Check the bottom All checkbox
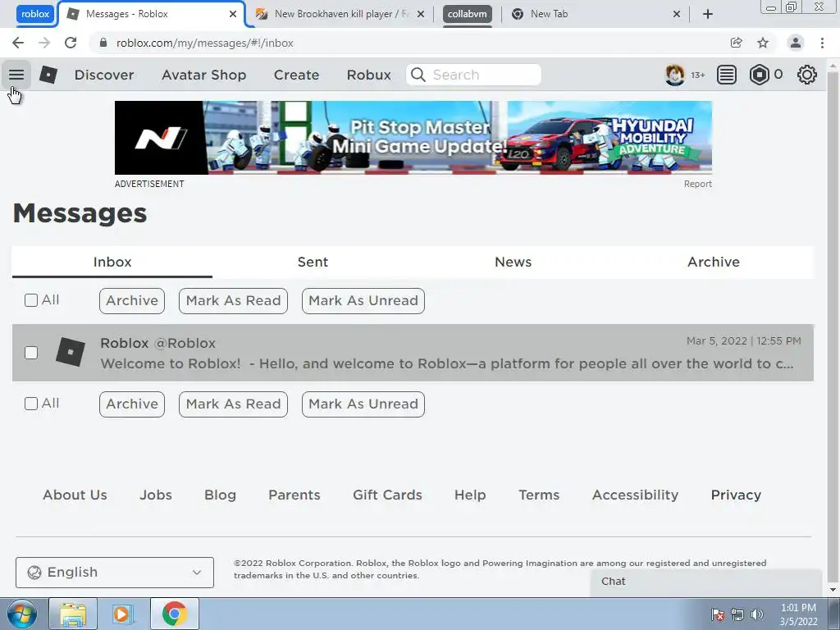The height and width of the screenshot is (630, 840). tap(31, 404)
